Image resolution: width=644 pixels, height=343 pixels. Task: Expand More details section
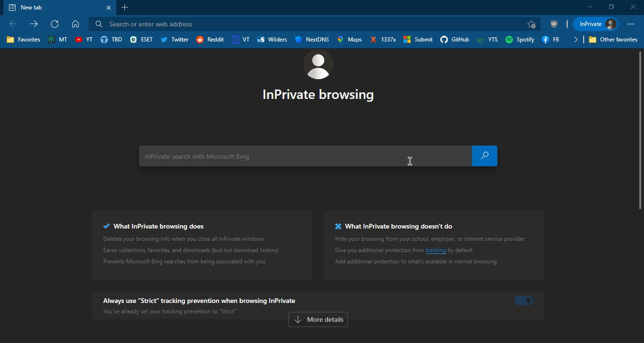(x=318, y=319)
